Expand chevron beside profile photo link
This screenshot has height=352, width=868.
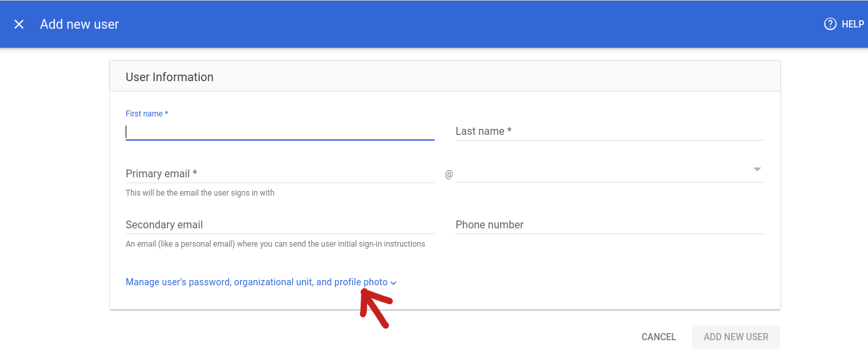coord(393,283)
